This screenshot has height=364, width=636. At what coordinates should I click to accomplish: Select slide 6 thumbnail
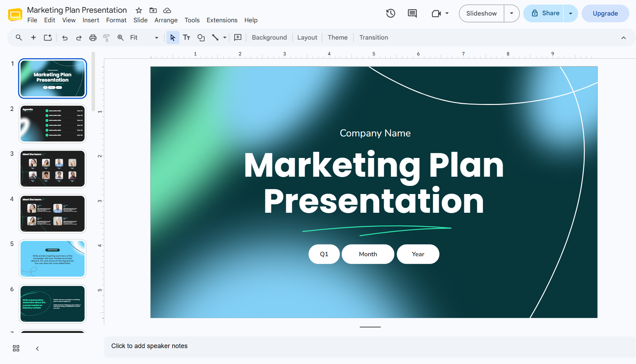point(53,304)
